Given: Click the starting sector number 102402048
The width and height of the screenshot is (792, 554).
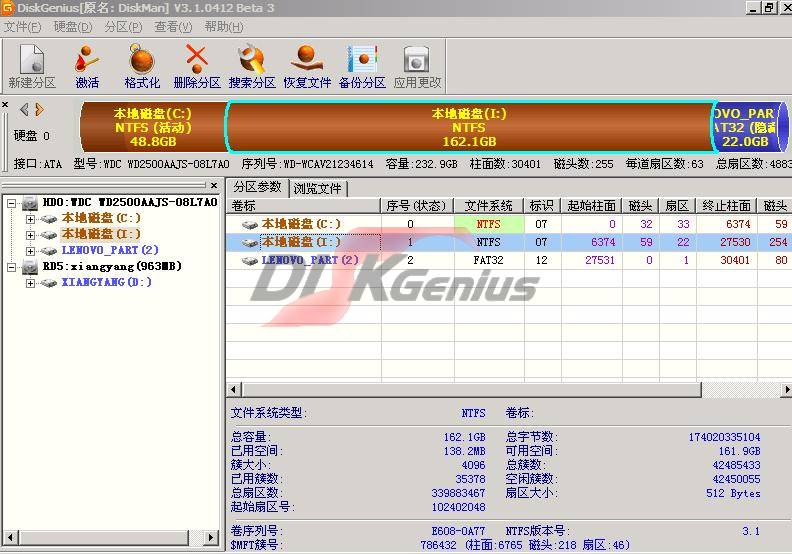Looking at the screenshot, I should [x=458, y=507].
